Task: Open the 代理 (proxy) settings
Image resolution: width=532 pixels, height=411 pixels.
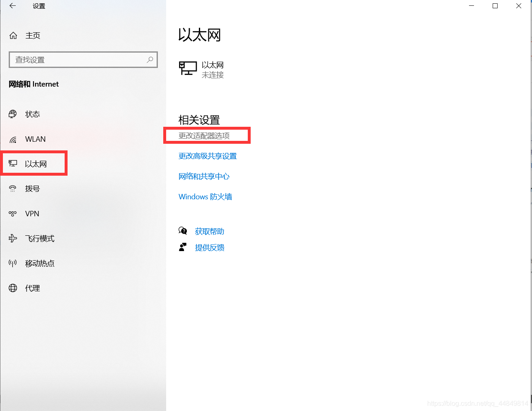Action: pos(32,288)
